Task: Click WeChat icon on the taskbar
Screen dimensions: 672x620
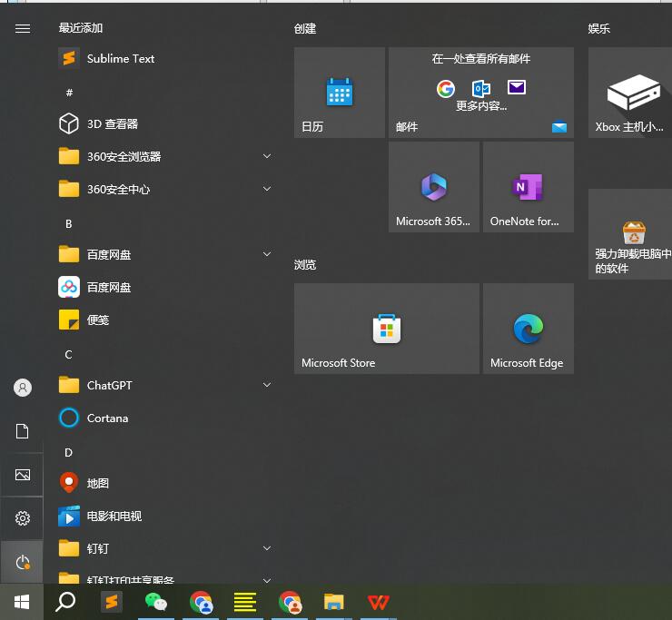Action: tap(156, 602)
